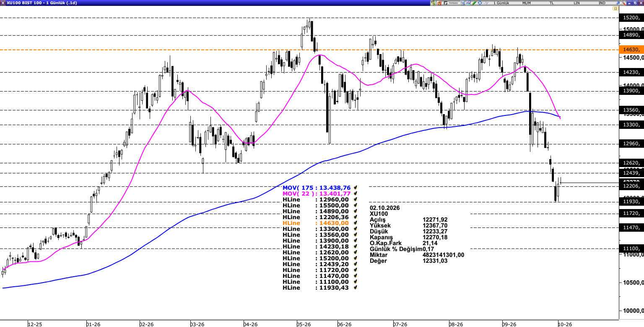644x327 pixels.
Task: Click the 02.10.2026 date in data box
Action: pos(384,208)
